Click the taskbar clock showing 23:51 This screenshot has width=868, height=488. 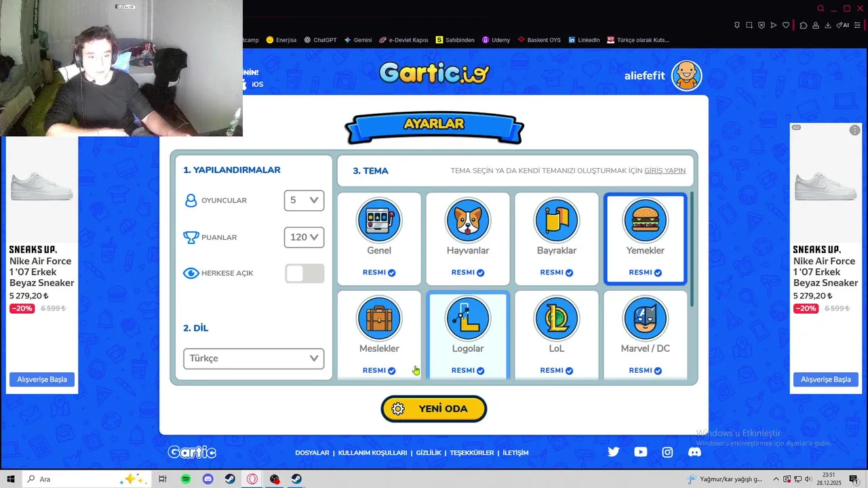pyautogui.click(x=829, y=479)
